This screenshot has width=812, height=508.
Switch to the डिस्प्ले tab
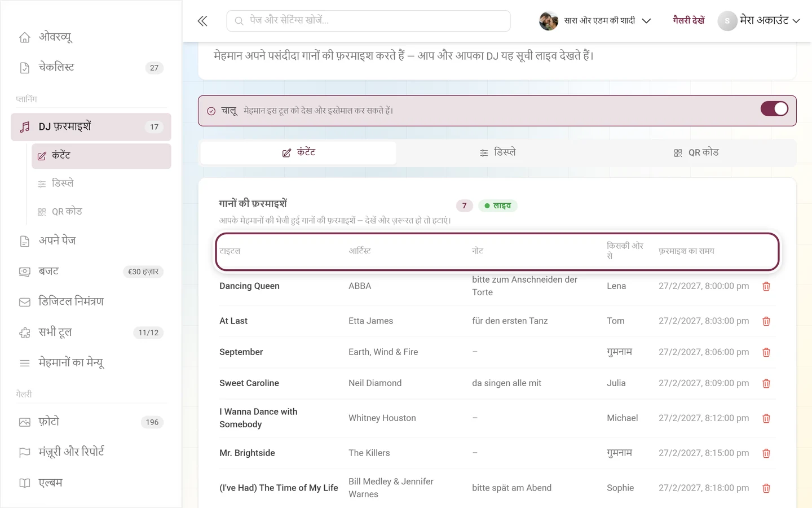pos(497,153)
